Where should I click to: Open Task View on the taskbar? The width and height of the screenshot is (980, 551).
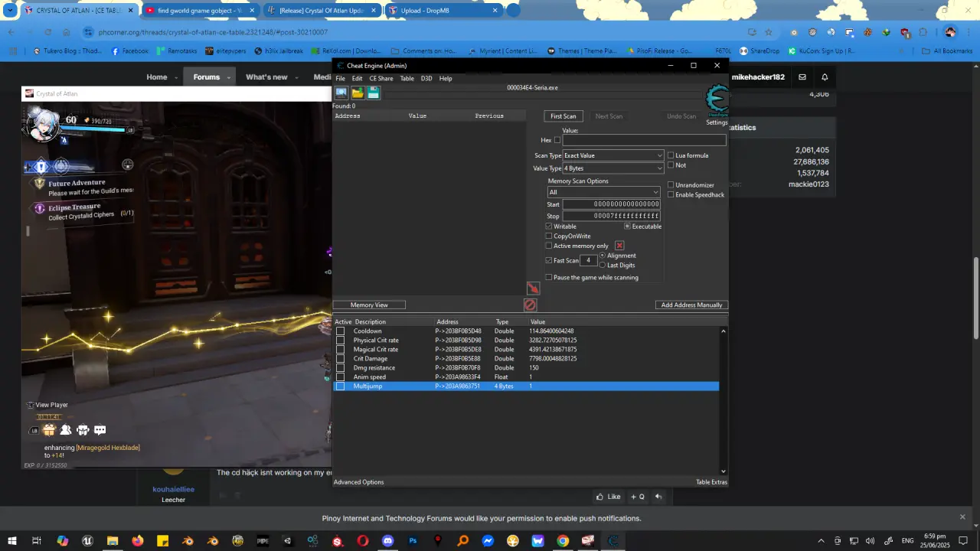(x=36, y=541)
